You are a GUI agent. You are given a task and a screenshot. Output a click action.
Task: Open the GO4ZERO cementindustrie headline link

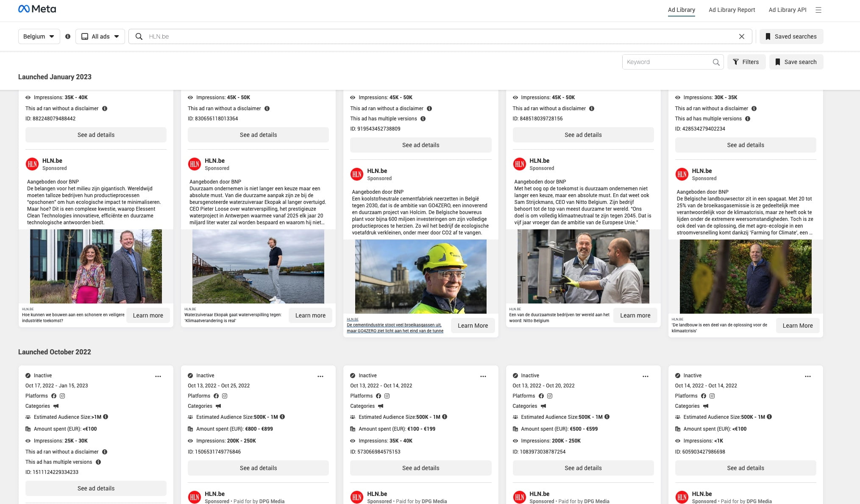pos(395,328)
